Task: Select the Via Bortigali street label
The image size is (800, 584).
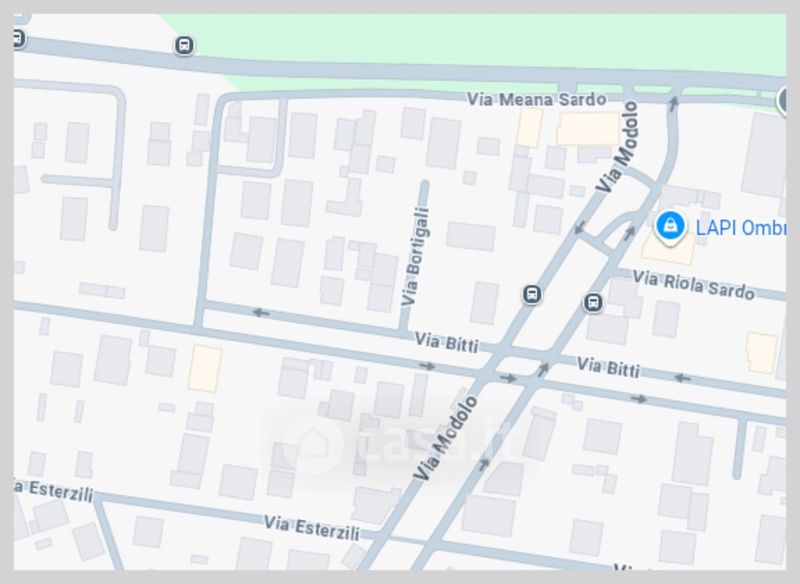Action: [x=415, y=257]
